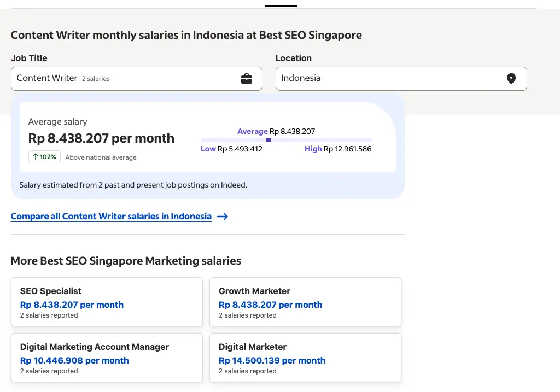Click the average marker on salary range bar
This screenshot has height=392, width=560.
[269, 140]
